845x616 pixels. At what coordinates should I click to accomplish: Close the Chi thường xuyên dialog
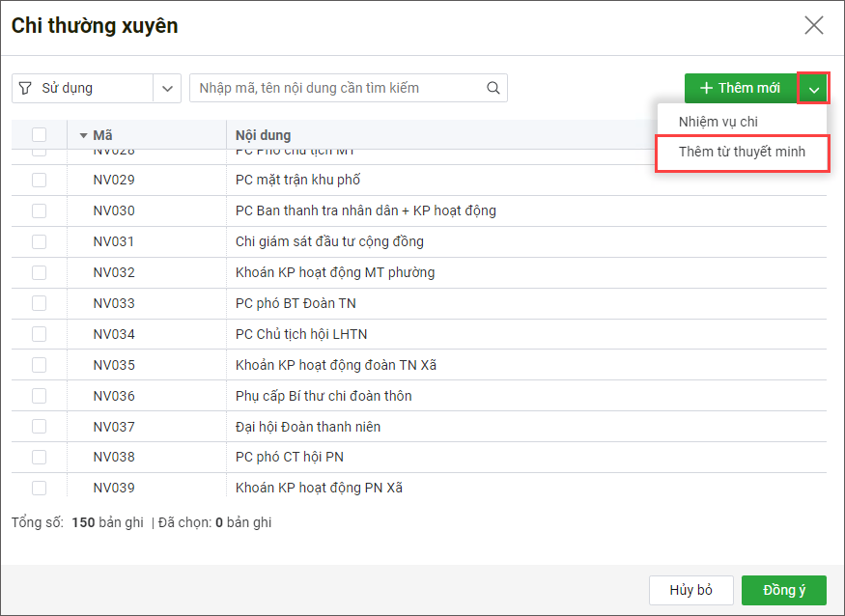[x=814, y=26]
